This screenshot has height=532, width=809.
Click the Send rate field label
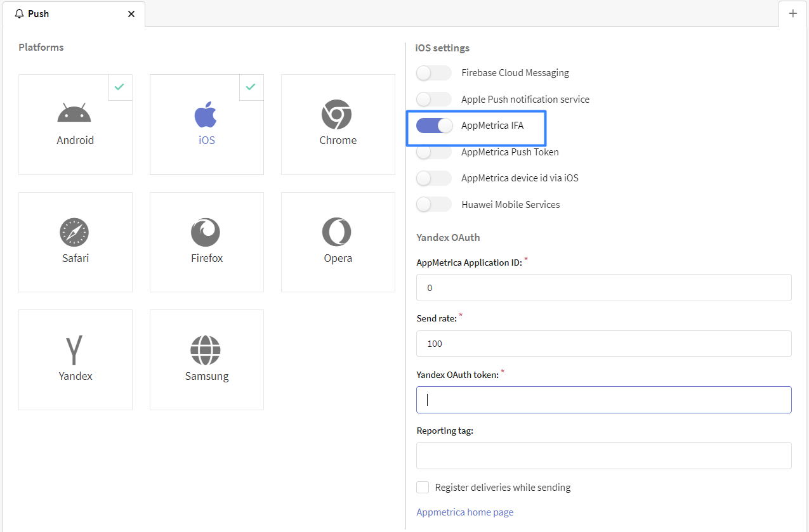pos(437,318)
